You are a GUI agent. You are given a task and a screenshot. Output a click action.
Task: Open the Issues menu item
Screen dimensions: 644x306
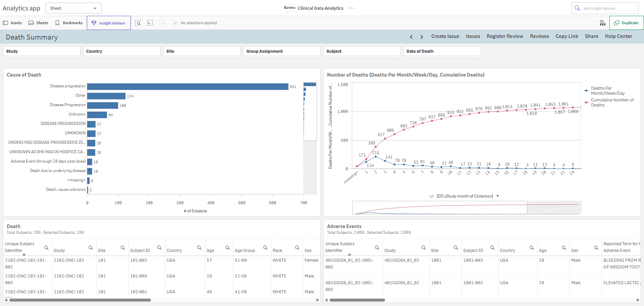click(x=473, y=36)
